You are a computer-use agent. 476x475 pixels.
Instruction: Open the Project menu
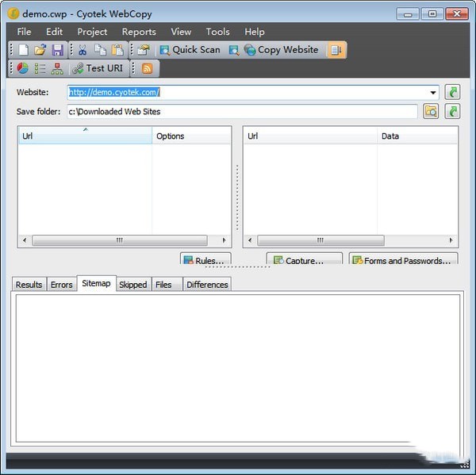92,32
